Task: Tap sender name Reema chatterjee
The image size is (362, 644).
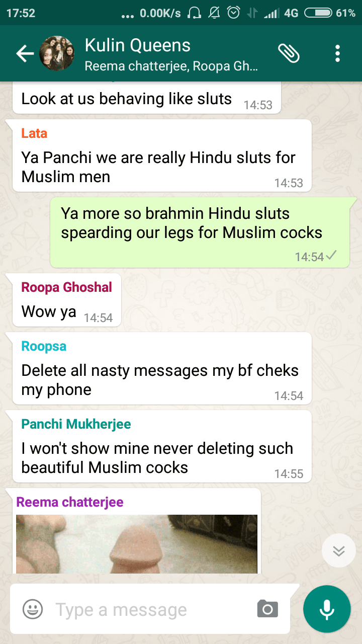Action: 70,502
